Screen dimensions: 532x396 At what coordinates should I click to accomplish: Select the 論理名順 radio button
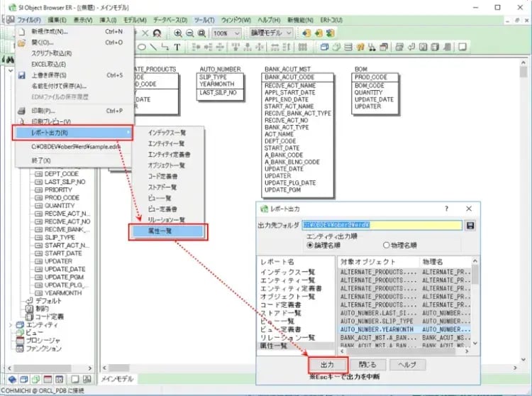[310, 245]
